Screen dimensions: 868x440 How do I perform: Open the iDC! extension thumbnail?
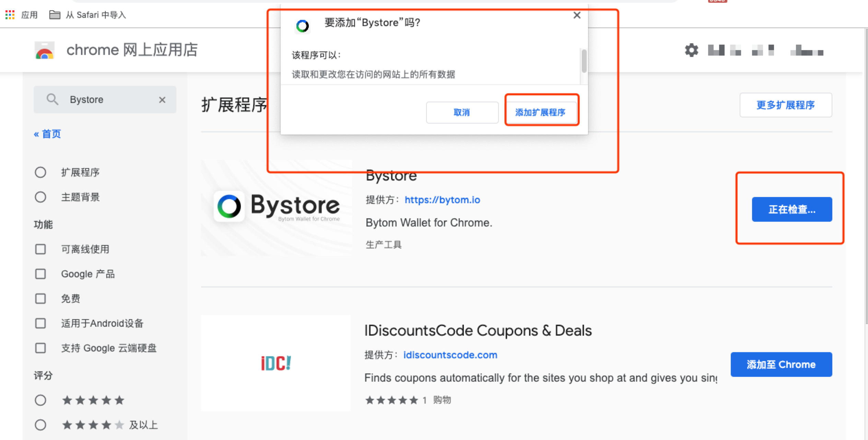[x=276, y=363]
